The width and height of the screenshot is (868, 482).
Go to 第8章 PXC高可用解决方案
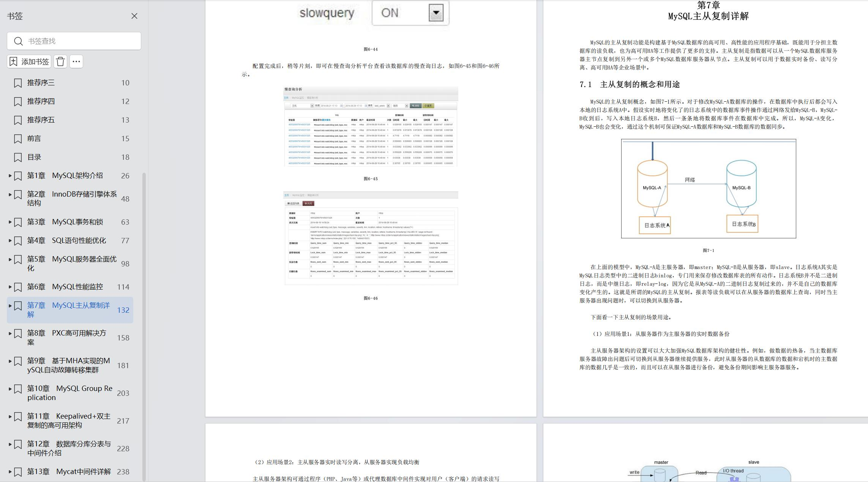[x=66, y=337]
